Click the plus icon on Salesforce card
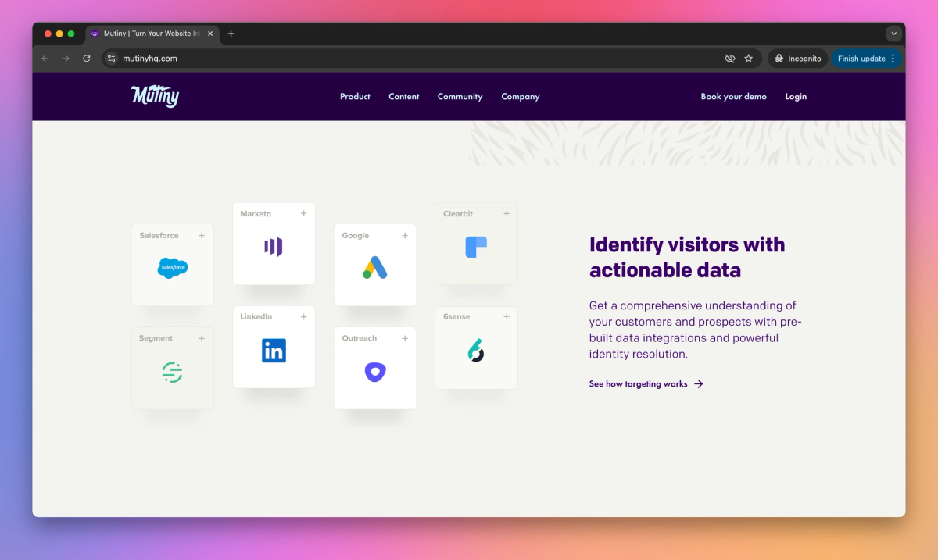This screenshot has height=560, width=938. point(202,235)
